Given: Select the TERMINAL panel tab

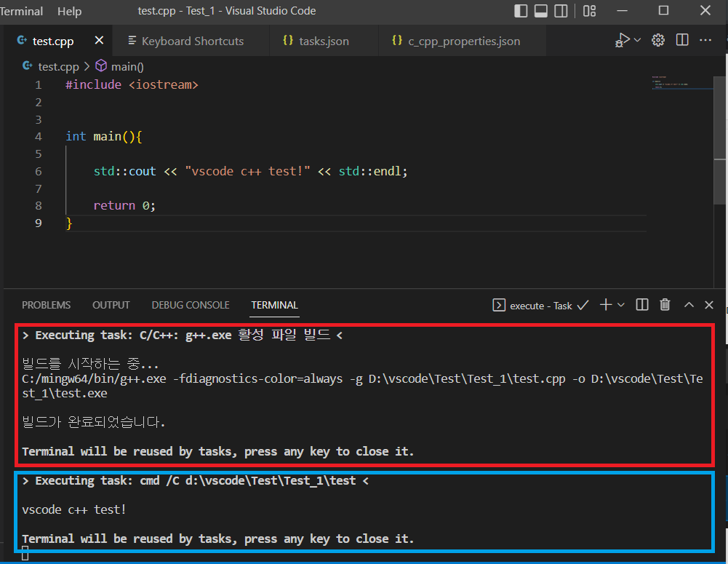Looking at the screenshot, I should coord(274,305).
